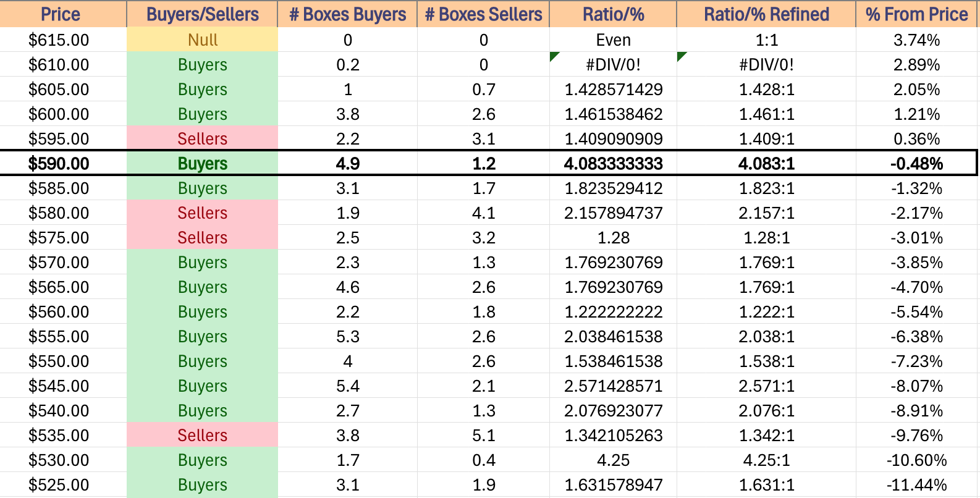Select the Buyers/Sellers column header
The height and width of the screenshot is (498, 980).
(202, 14)
